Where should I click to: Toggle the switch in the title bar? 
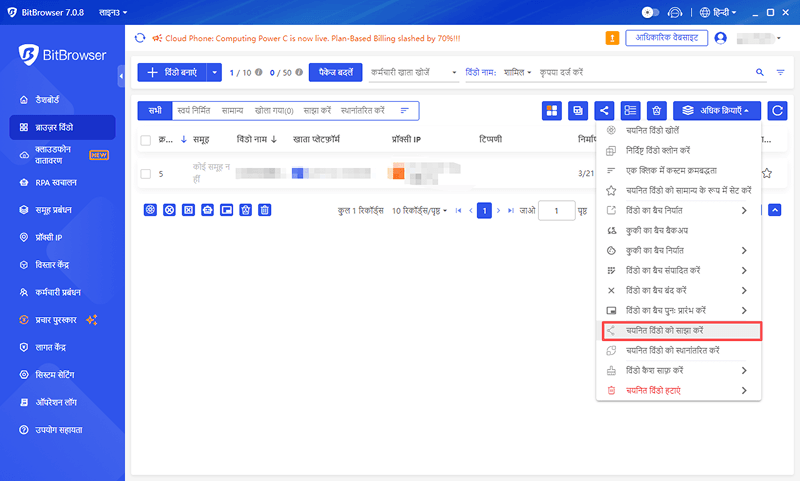[x=651, y=12]
